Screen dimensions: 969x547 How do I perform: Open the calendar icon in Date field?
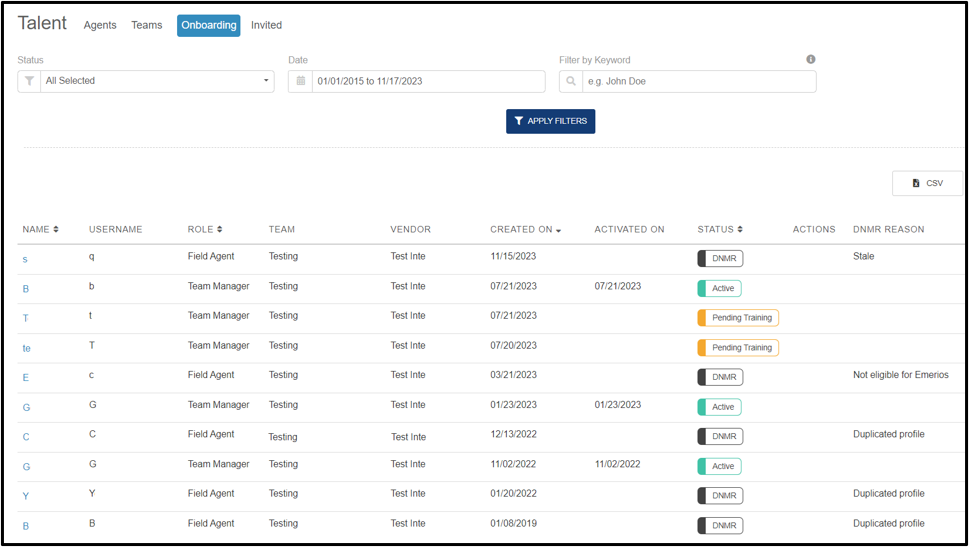[x=300, y=81]
